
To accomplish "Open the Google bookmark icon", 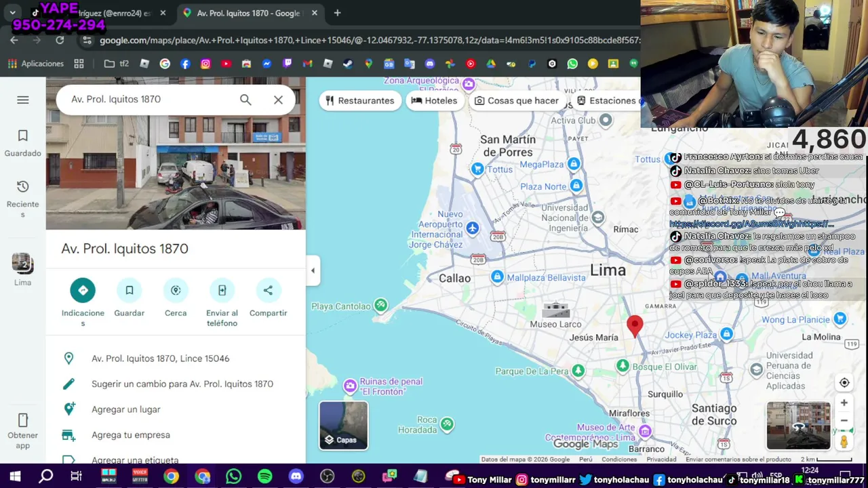I will [x=165, y=64].
